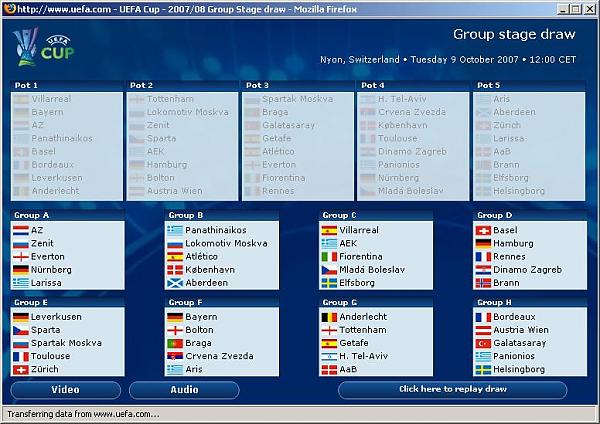Select the Pot 5 header
Screen dimensions: 600x424
tap(489, 85)
